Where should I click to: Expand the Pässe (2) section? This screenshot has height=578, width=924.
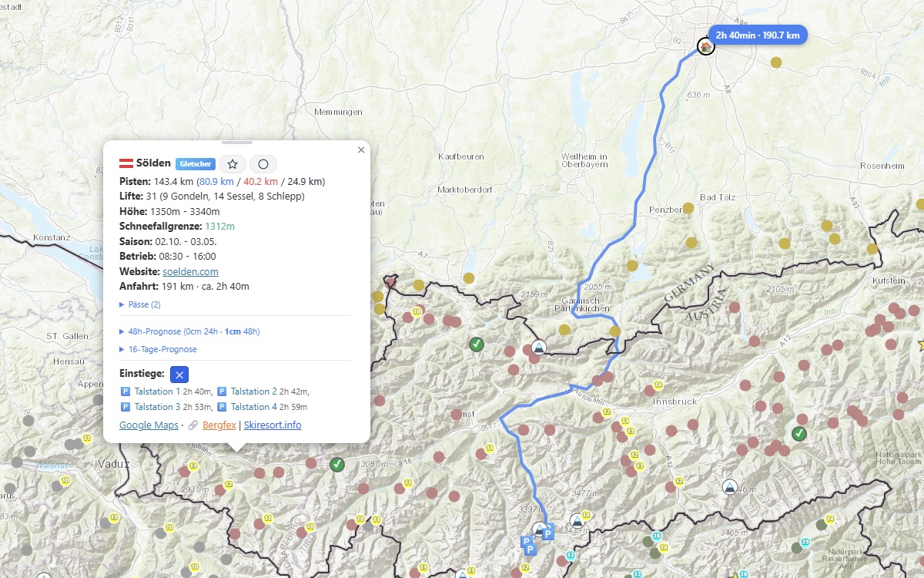tap(140, 304)
